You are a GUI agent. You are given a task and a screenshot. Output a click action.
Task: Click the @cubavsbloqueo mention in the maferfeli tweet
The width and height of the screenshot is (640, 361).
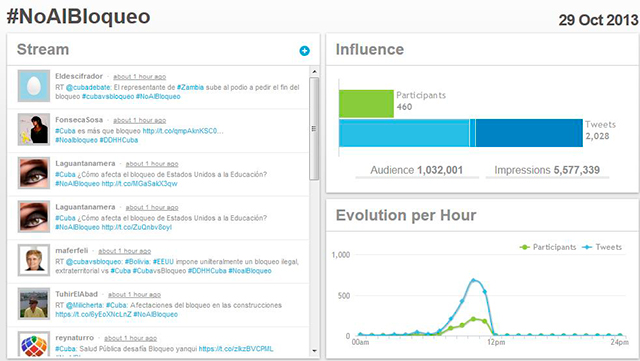[94, 262]
